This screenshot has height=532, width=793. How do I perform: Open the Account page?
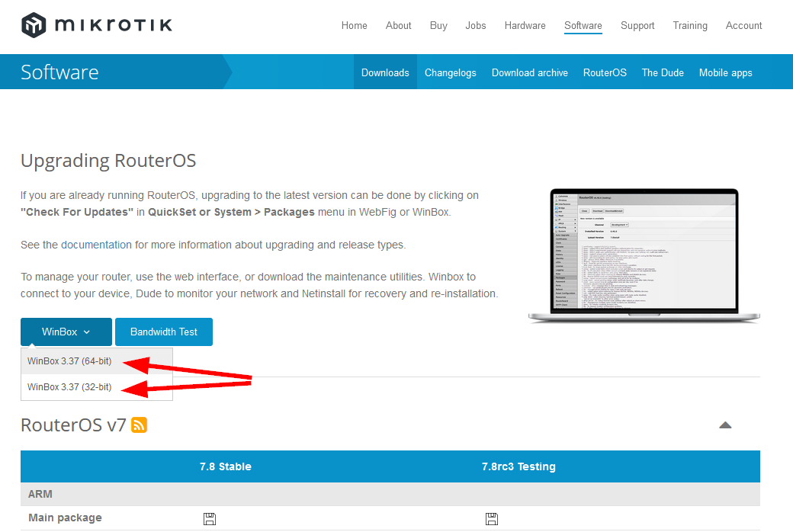743,25
